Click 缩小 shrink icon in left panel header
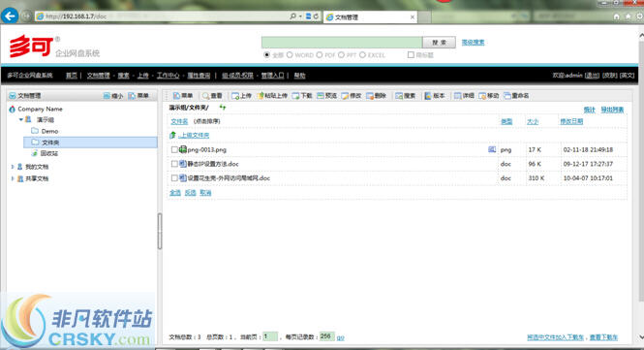Image resolution: width=644 pixels, height=350 pixels. point(107,96)
